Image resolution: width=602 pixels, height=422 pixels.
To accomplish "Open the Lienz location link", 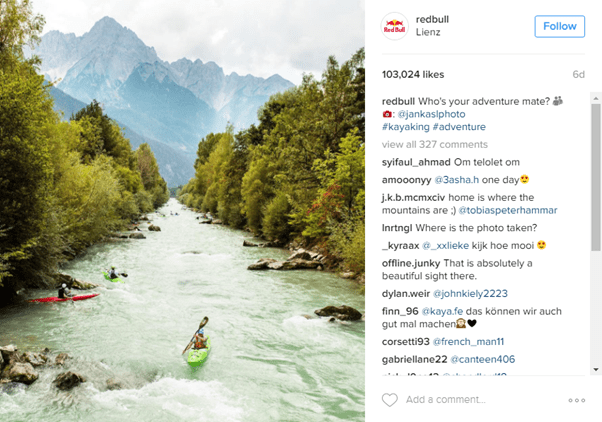I will (428, 32).
